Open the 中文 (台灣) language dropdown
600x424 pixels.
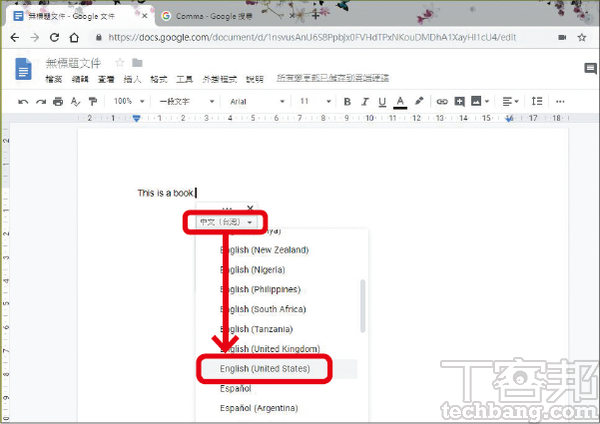[x=226, y=222]
